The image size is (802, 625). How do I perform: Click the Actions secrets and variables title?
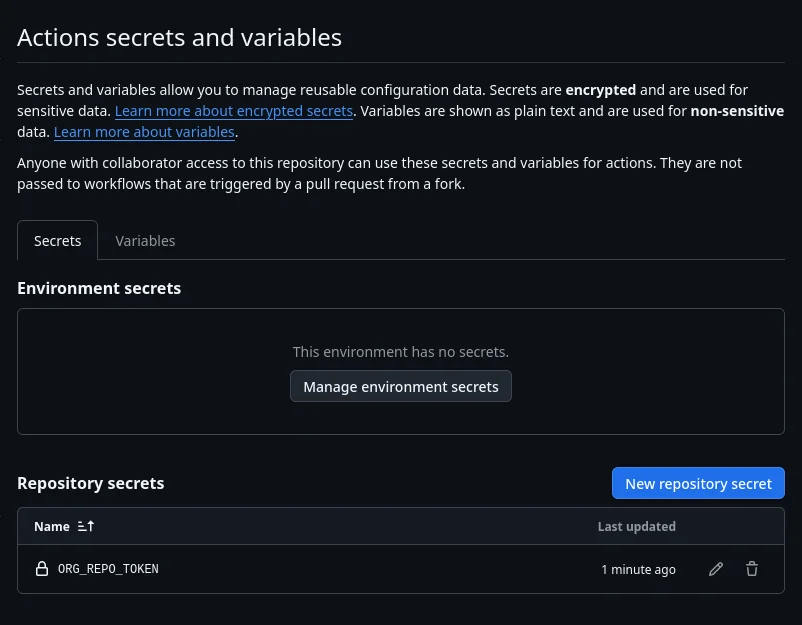pos(179,37)
